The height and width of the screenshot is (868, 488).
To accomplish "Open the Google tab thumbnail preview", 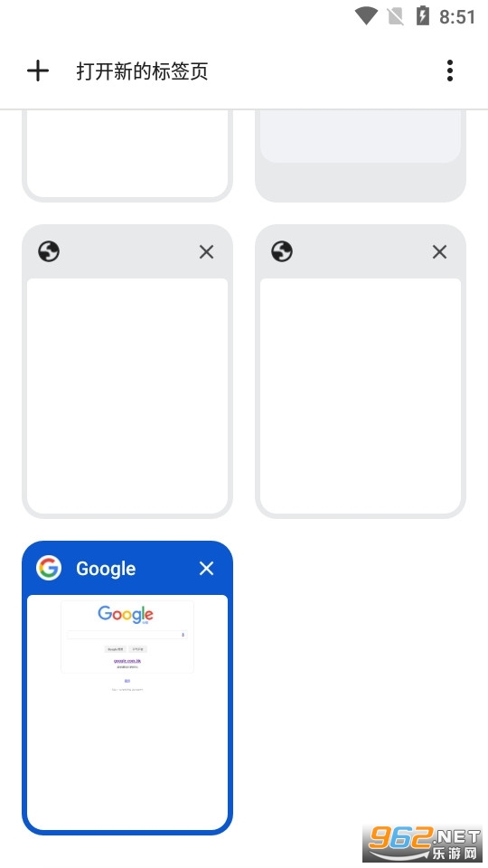I will [127, 712].
